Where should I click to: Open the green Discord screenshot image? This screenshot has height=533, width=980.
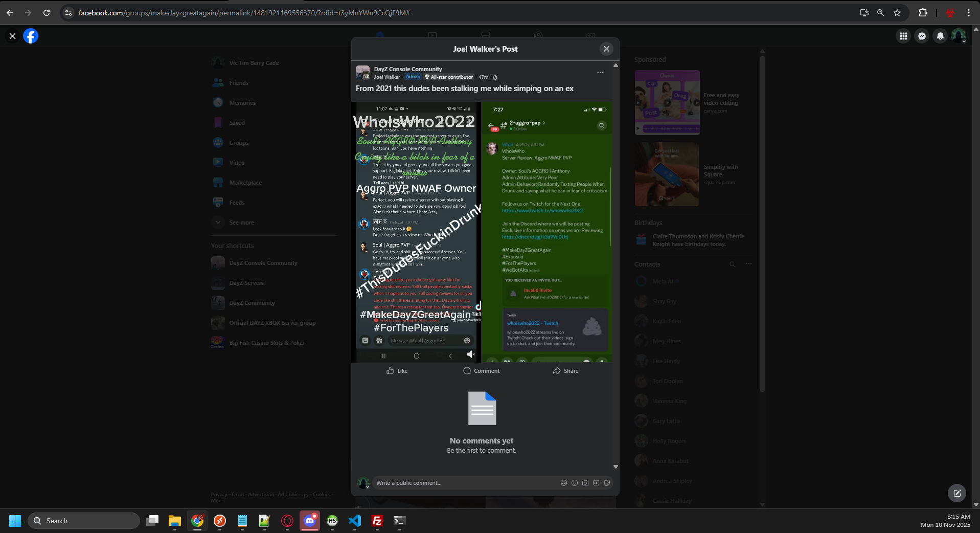[x=547, y=232]
